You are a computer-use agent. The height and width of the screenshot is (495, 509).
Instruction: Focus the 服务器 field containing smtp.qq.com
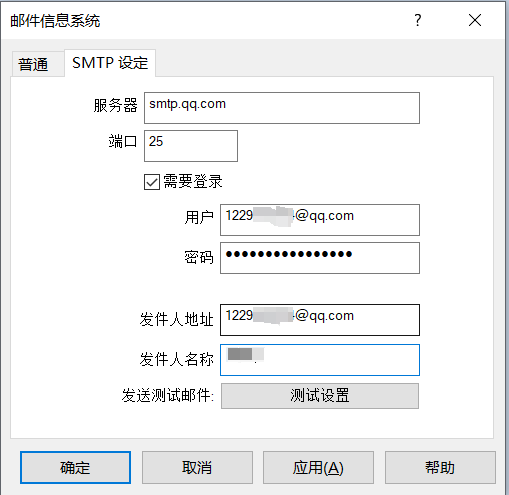[x=282, y=108]
